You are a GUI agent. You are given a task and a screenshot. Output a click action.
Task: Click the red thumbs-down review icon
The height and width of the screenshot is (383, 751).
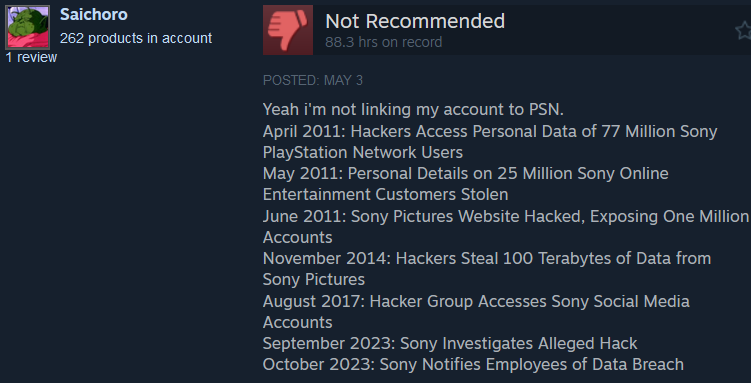(288, 30)
